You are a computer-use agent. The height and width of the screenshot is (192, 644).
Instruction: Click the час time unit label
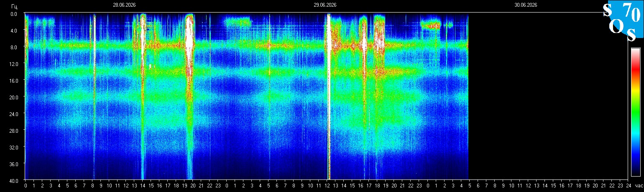point(638,185)
